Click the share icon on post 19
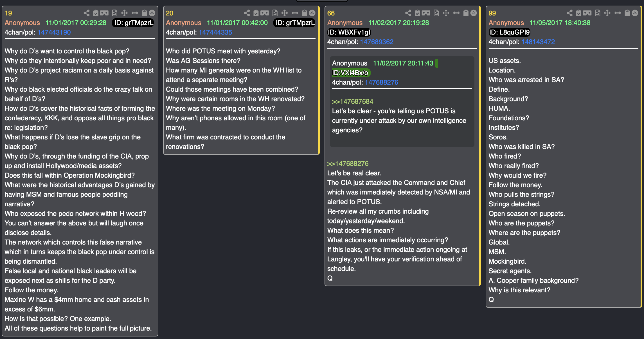Viewport: 644px width, 339px height. coord(87,13)
